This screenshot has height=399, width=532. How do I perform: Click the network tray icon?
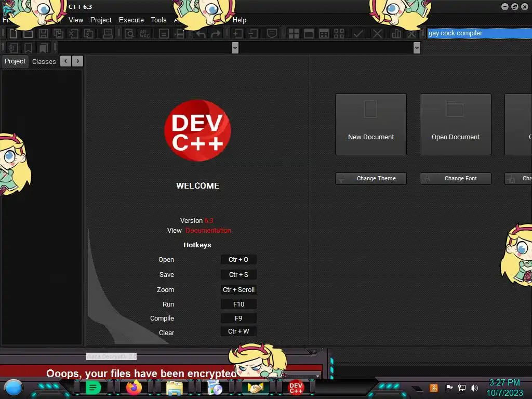click(x=462, y=388)
